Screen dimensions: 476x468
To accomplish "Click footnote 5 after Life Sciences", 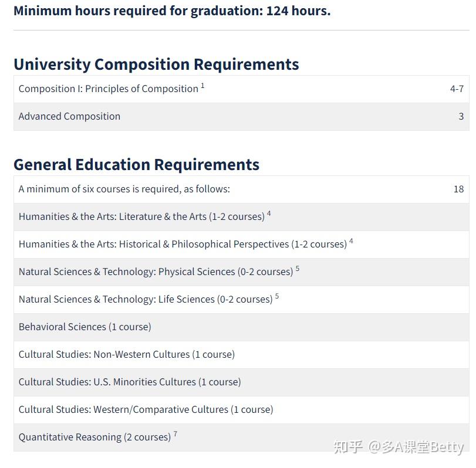I will point(277,296).
